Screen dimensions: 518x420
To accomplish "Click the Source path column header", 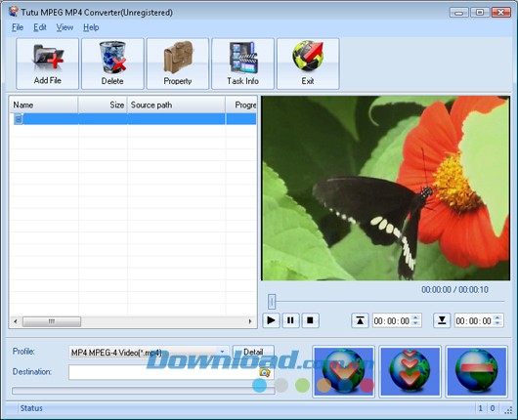I will 176,105.
